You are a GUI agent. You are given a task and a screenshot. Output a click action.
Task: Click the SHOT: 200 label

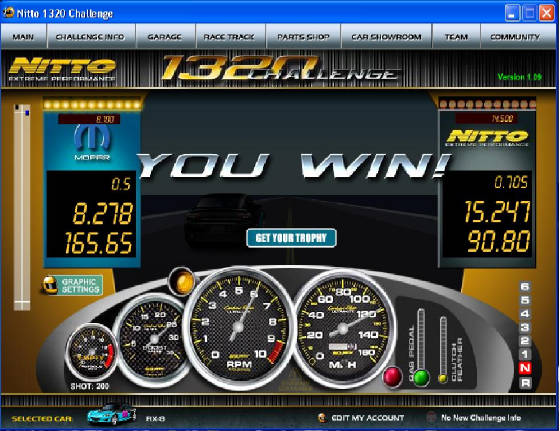tap(90, 386)
